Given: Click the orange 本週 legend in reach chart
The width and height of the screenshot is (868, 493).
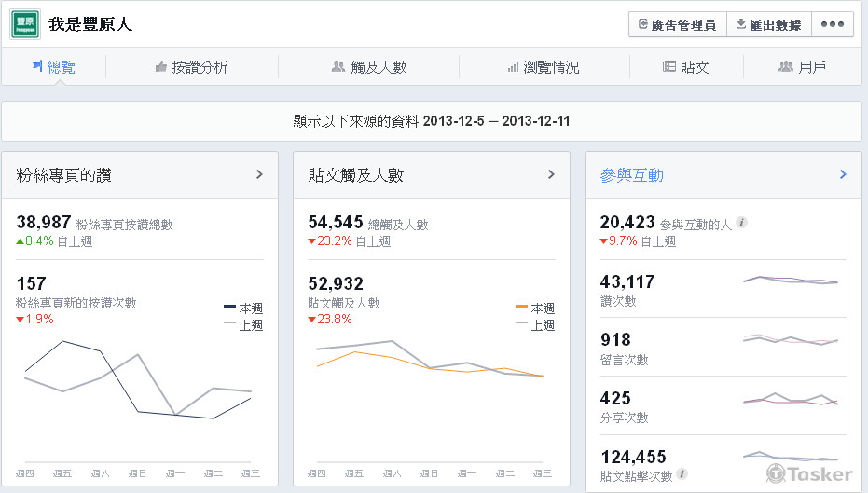Looking at the screenshot, I should tap(535, 308).
